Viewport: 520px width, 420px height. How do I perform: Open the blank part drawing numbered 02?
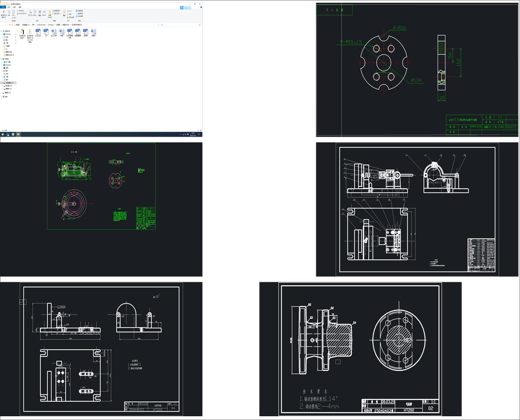(x=360, y=349)
